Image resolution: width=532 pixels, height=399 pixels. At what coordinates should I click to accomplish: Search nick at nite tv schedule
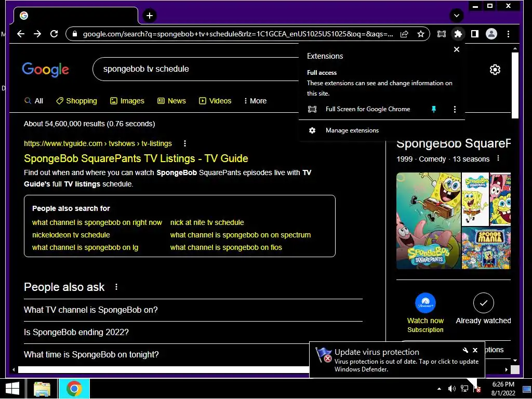coord(207,222)
